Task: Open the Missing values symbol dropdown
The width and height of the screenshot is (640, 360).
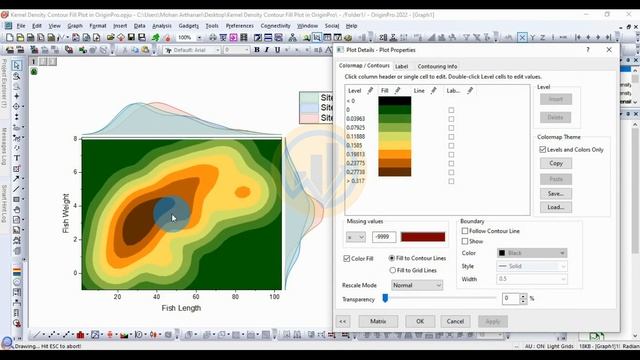Action: [x=356, y=237]
